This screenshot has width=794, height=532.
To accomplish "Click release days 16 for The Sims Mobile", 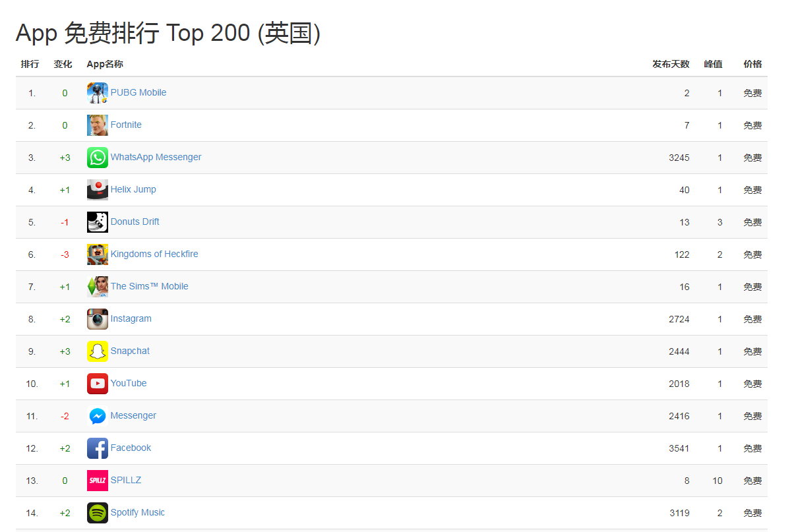I will pyautogui.click(x=685, y=287).
